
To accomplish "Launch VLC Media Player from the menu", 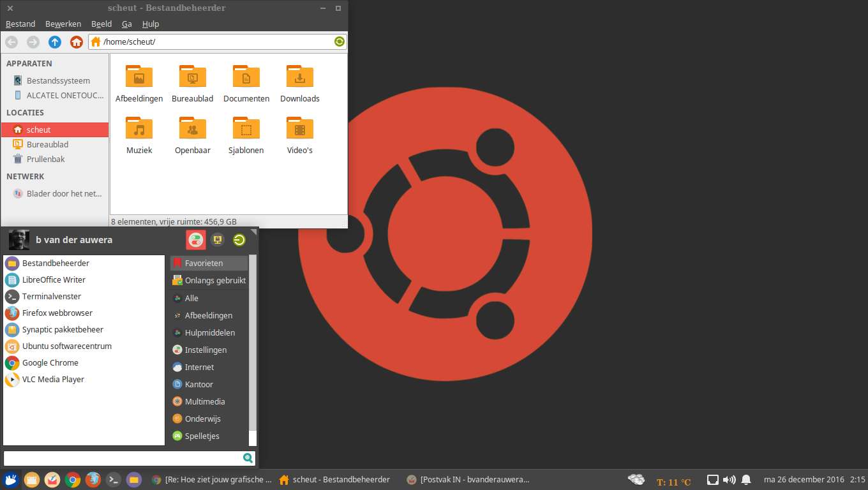I will (84, 379).
